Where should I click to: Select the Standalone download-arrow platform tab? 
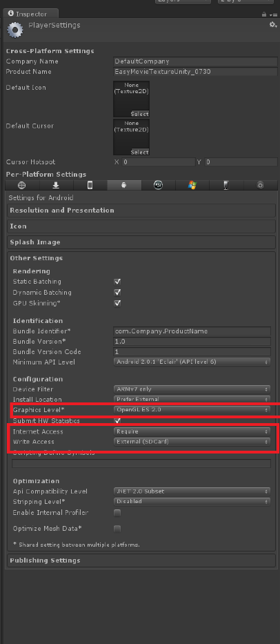tap(57, 185)
